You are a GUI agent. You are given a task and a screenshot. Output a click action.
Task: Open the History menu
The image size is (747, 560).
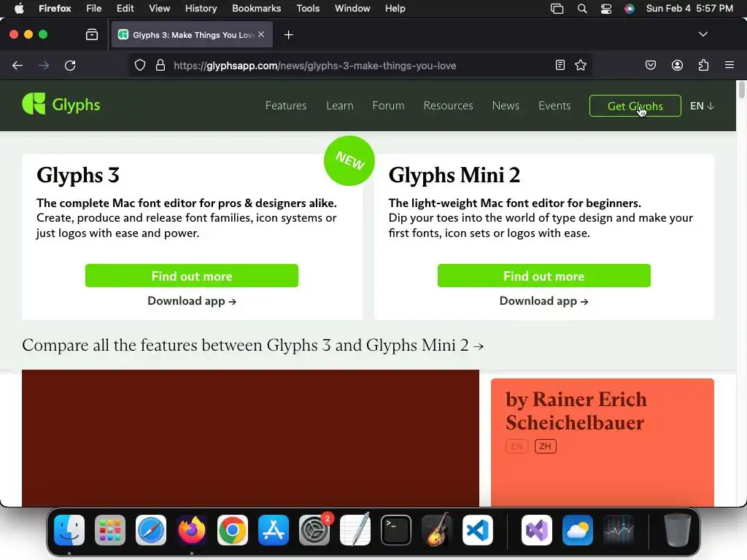pos(201,9)
